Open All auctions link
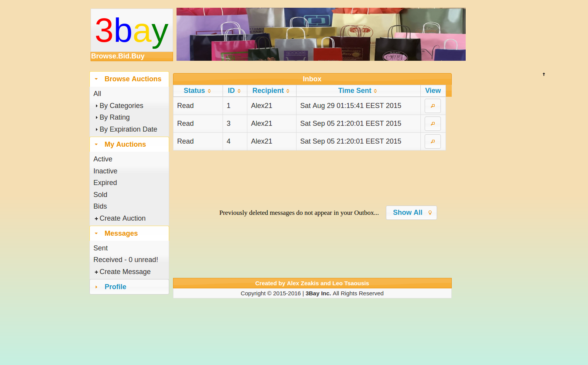Image resolution: width=588 pixels, height=365 pixels. [97, 94]
